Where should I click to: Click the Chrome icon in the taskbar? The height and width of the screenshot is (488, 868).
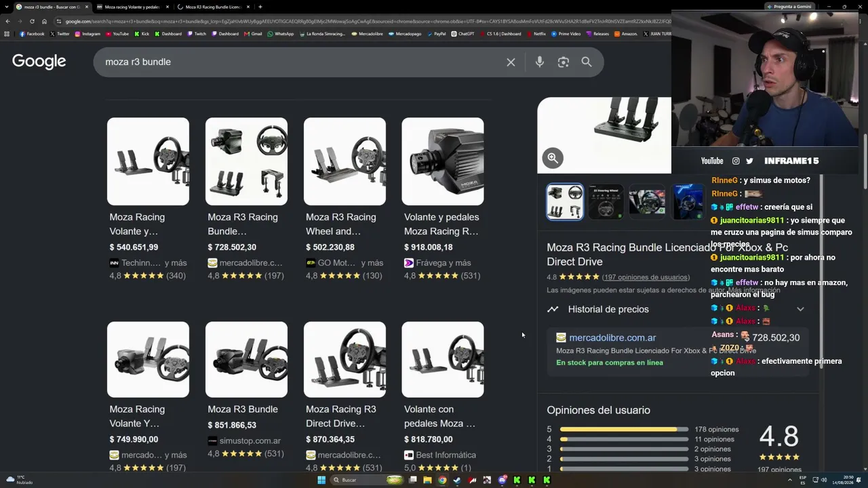pos(442,480)
